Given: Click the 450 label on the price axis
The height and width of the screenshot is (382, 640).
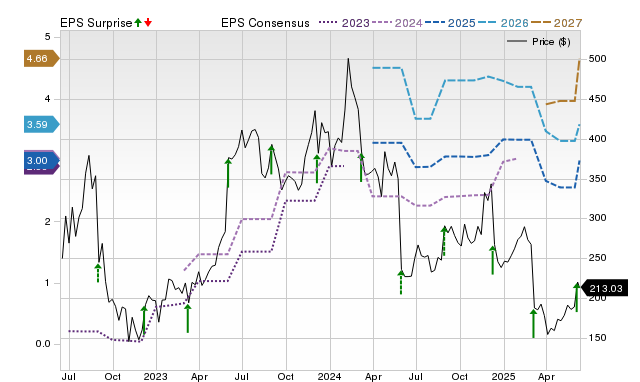Looking at the screenshot, I should pos(598,99).
